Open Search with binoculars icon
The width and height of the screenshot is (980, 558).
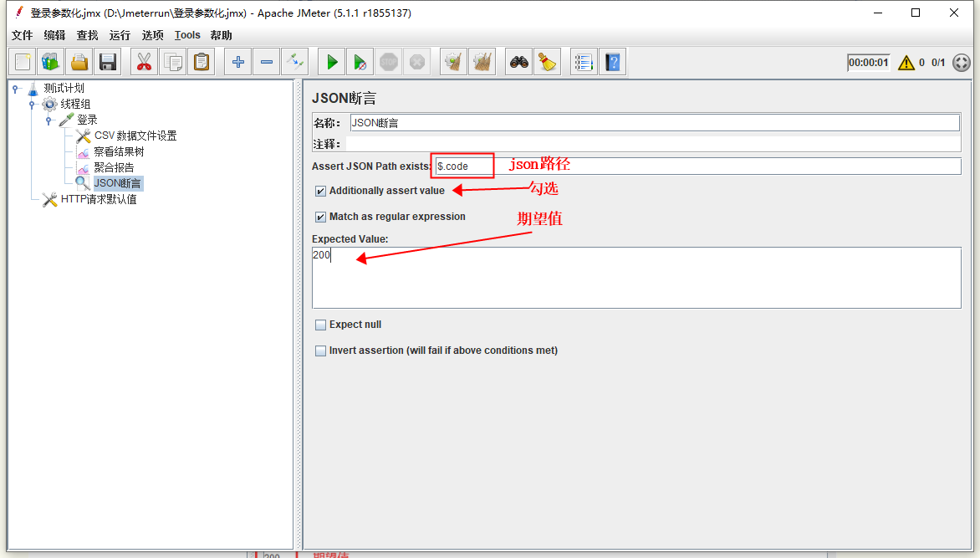click(x=518, y=62)
